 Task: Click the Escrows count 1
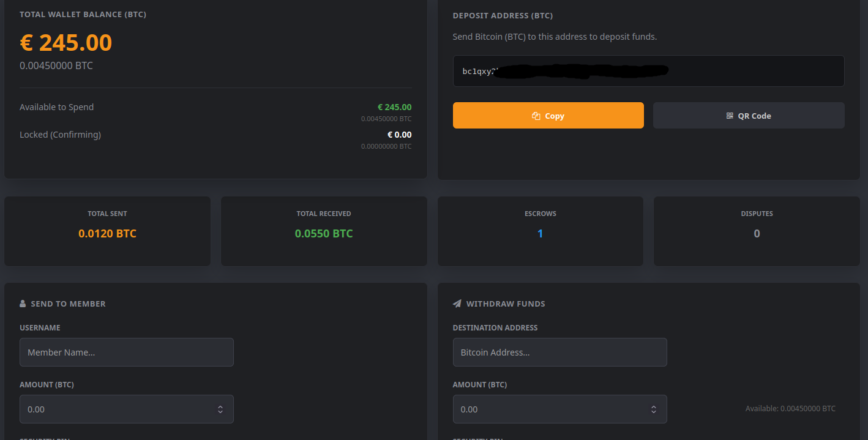click(541, 234)
